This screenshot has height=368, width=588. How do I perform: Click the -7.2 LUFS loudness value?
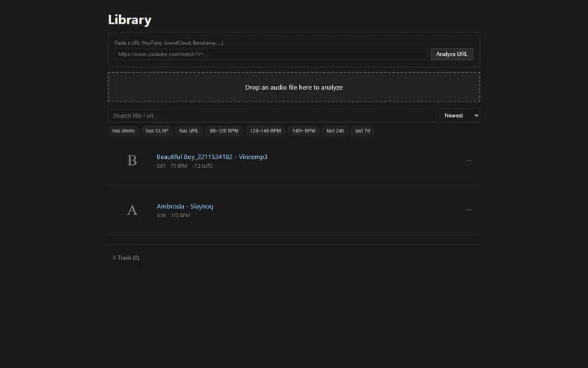202,166
